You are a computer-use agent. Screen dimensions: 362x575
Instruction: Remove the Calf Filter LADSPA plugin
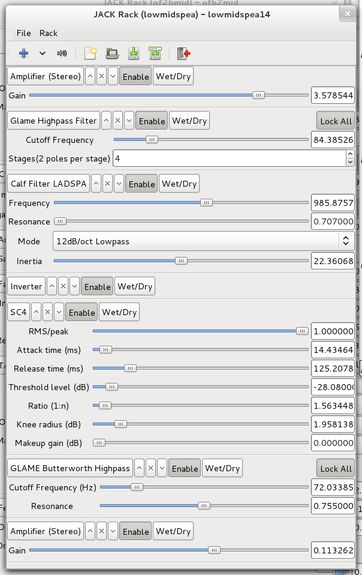[x=107, y=184]
